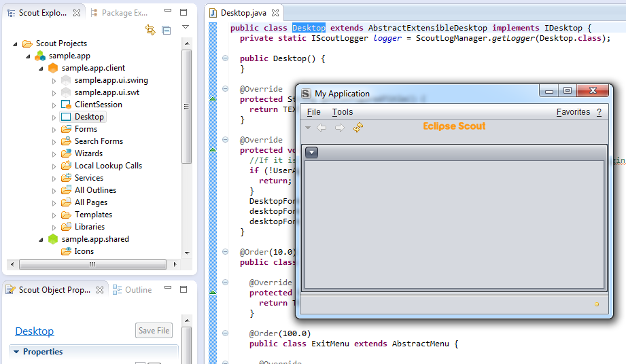Select the Scout Object Properties tab

click(49, 290)
